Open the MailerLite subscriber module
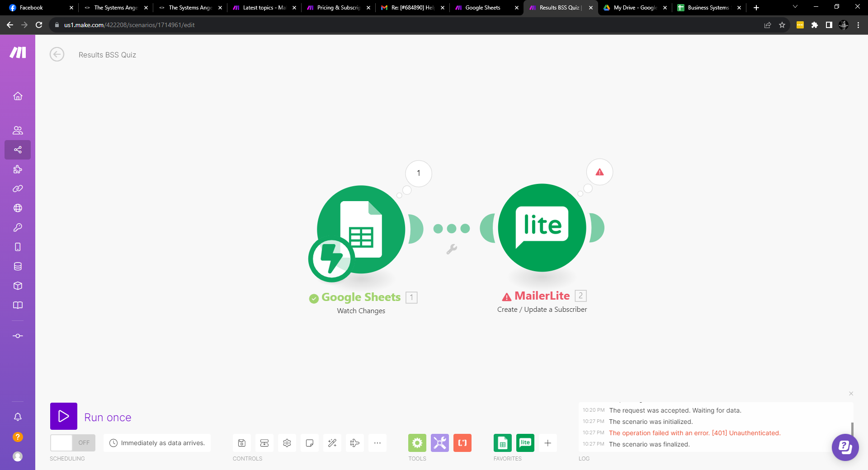The height and width of the screenshot is (470, 868). coord(542,228)
